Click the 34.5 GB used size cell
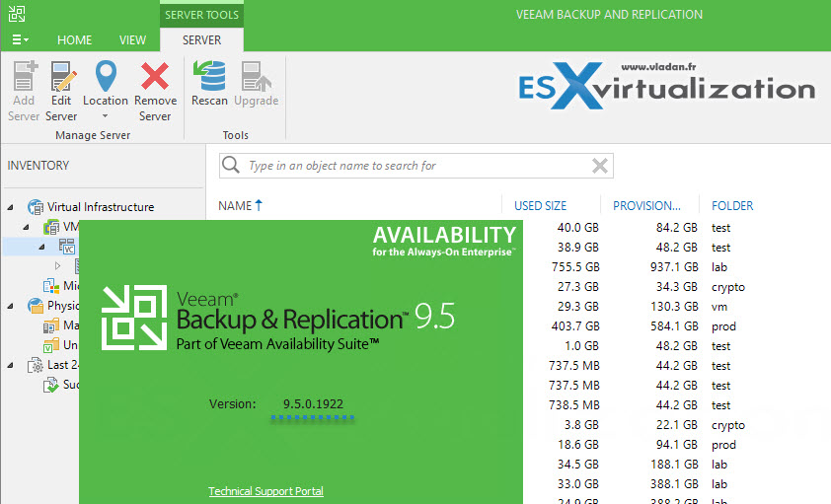The width and height of the screenshot is (831, 504). click(578, 465)
